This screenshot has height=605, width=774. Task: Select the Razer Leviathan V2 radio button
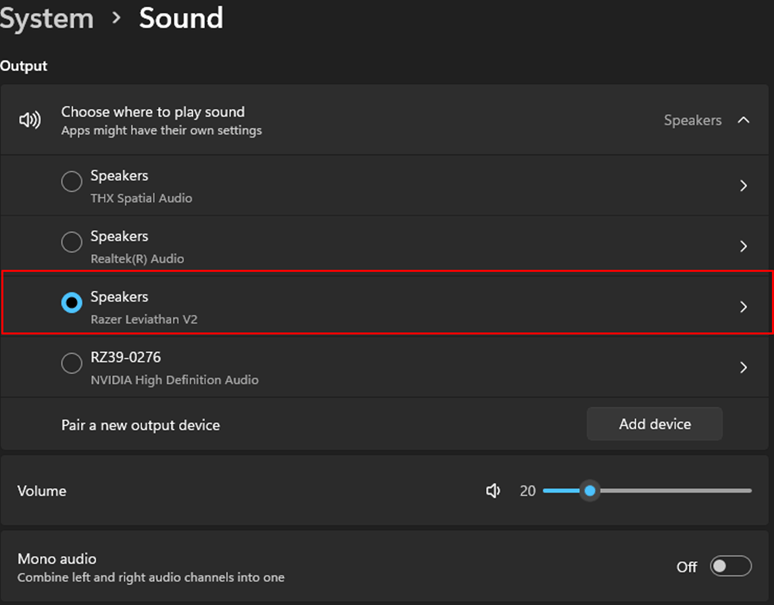72,303
